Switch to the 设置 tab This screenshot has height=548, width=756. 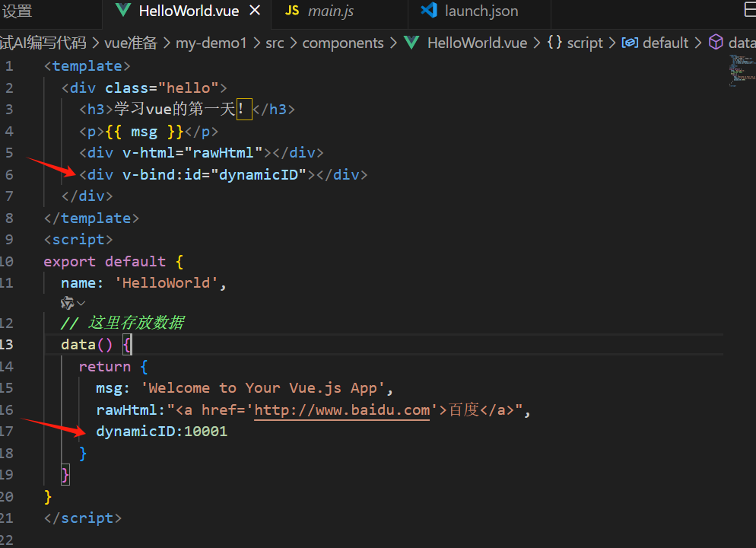[x=17, y=11]
